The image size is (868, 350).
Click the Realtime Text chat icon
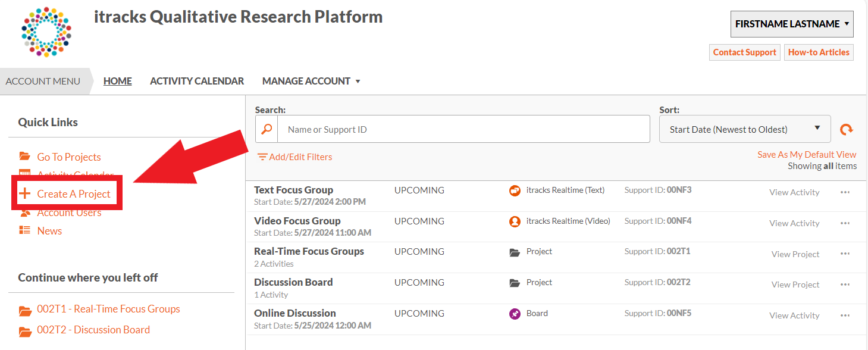[515, 190]
